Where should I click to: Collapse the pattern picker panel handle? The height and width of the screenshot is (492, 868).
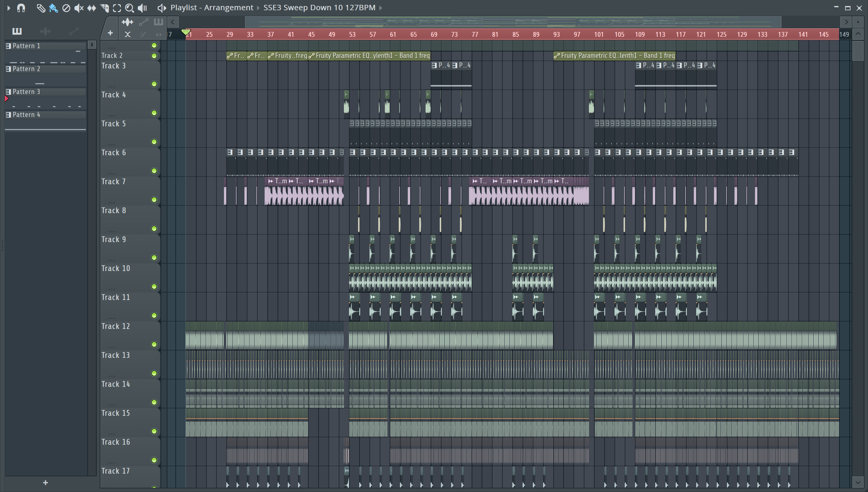2,246
